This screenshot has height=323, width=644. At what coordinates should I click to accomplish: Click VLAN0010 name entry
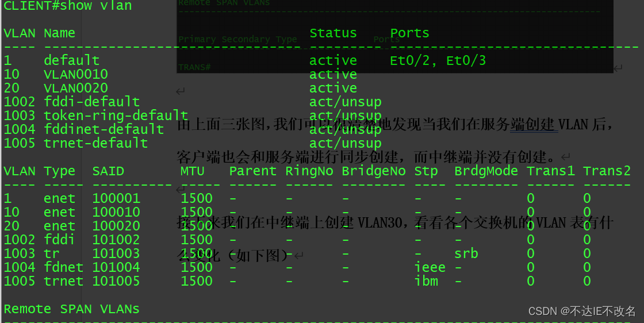(76, 74)
